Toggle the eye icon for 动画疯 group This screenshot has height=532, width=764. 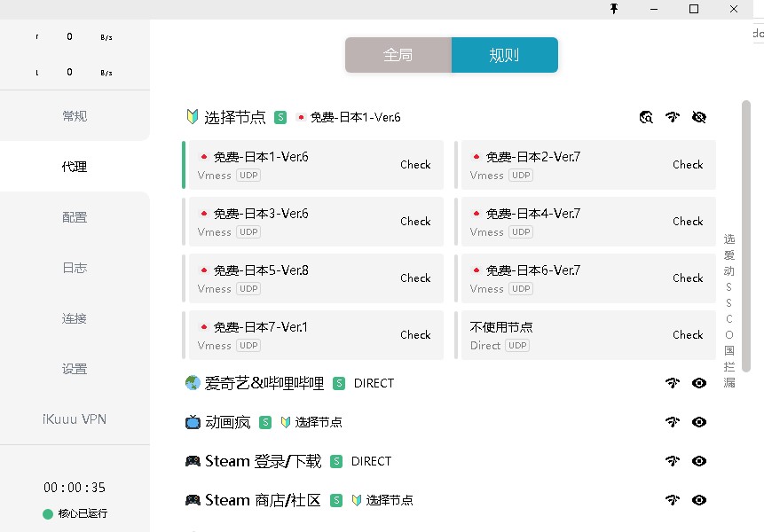(699, 422)
